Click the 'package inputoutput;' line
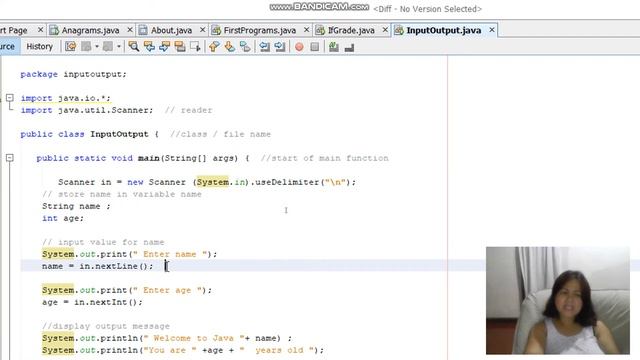The image size is (640, 360). point(73,74)
